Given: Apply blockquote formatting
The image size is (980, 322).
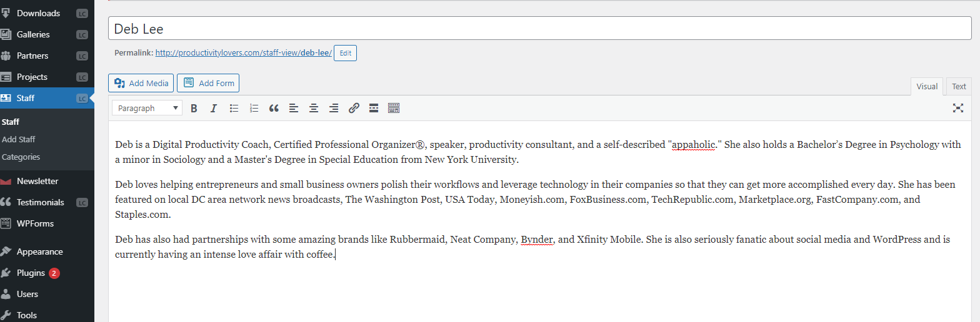Looking at the screenshot, I should [274, 108].
